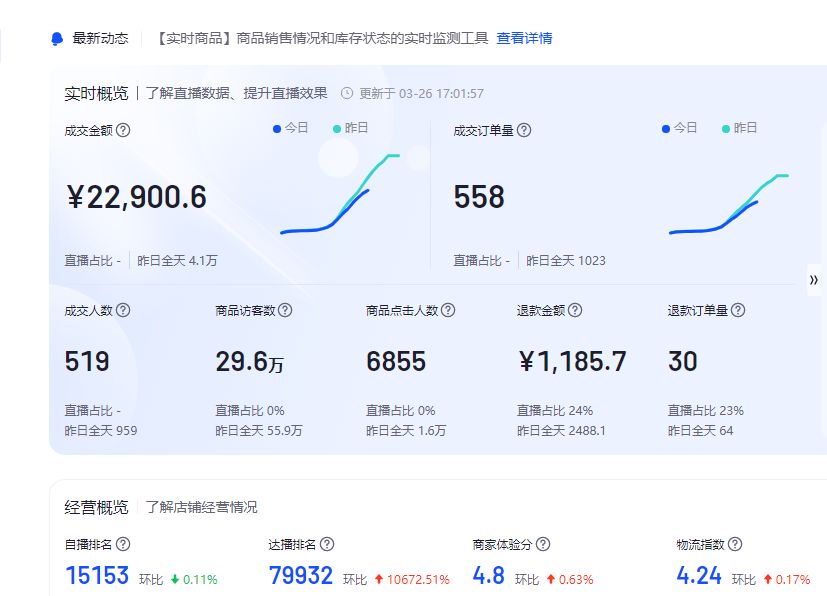The width and height of the screenshot is (827, 596).
Task: Open the tooltip icon beside 成交人数
Action: pos(124,310)
